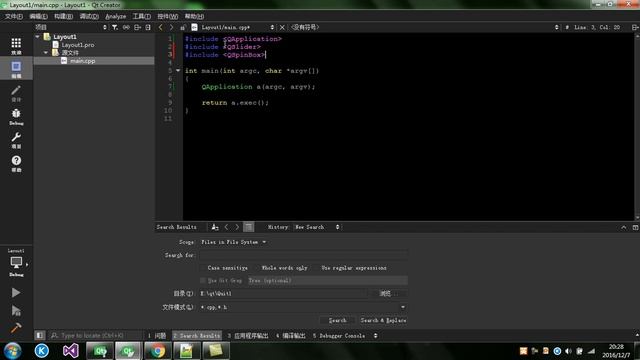Collapse the Layout1 project tree node
The image size is (640, 360).
pyautogui.click(x=38, y=37)
